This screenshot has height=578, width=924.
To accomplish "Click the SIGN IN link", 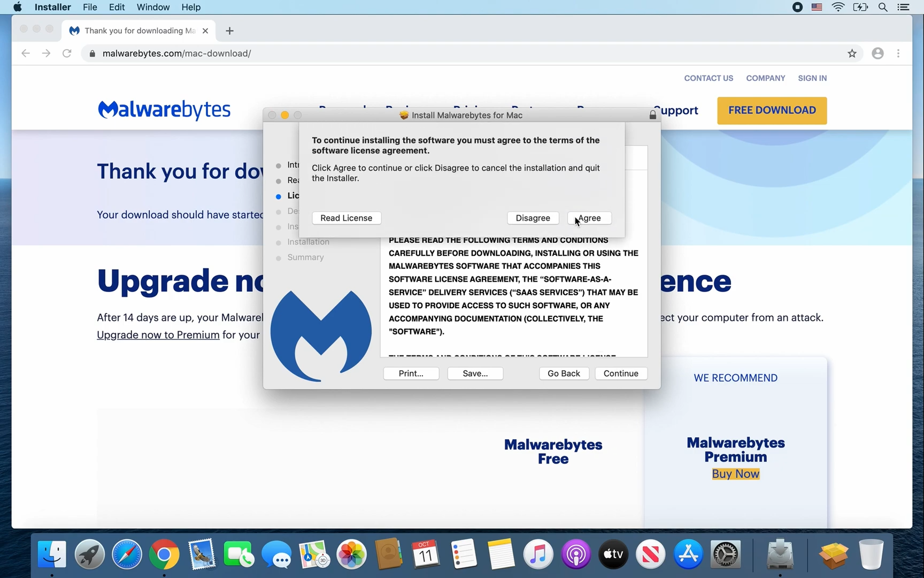I will tap(812, 78).
